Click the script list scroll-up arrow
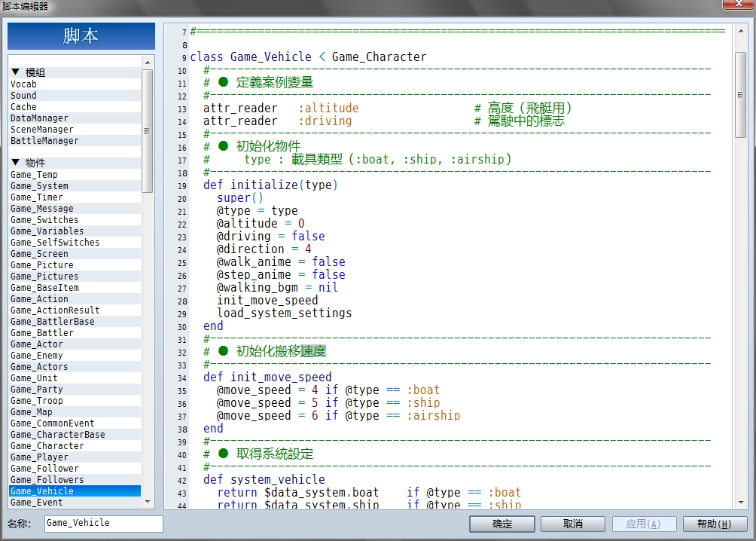The image size is (756, 541). click(x=148, y=63)
